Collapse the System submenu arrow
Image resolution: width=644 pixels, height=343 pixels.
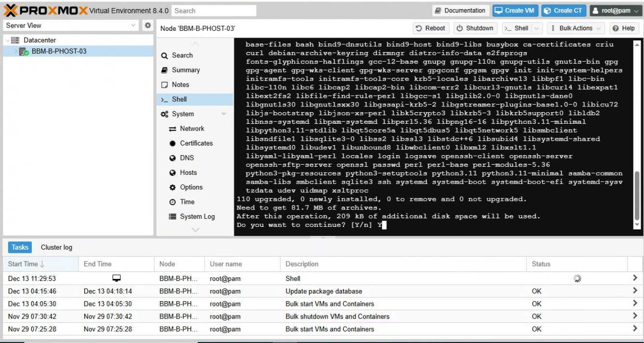tap(223, 114)
